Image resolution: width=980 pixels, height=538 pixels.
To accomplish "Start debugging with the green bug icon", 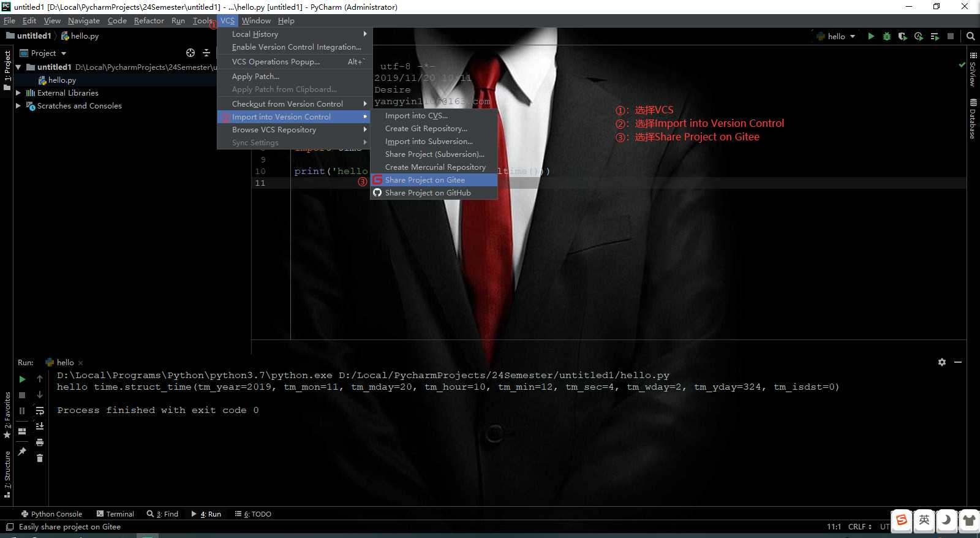I will coord(886,36).
